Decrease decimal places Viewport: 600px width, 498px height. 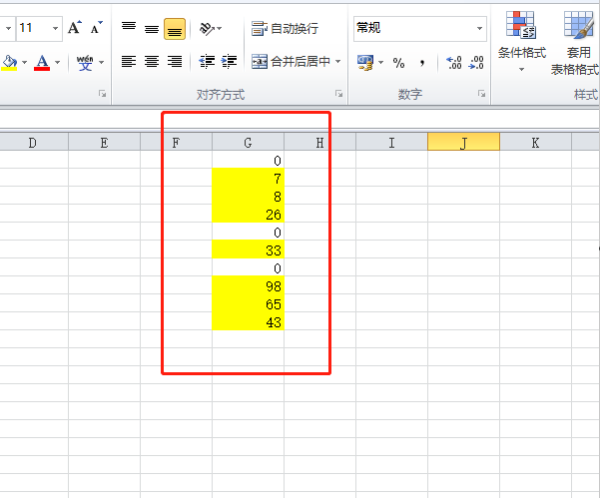pos(476,62)
